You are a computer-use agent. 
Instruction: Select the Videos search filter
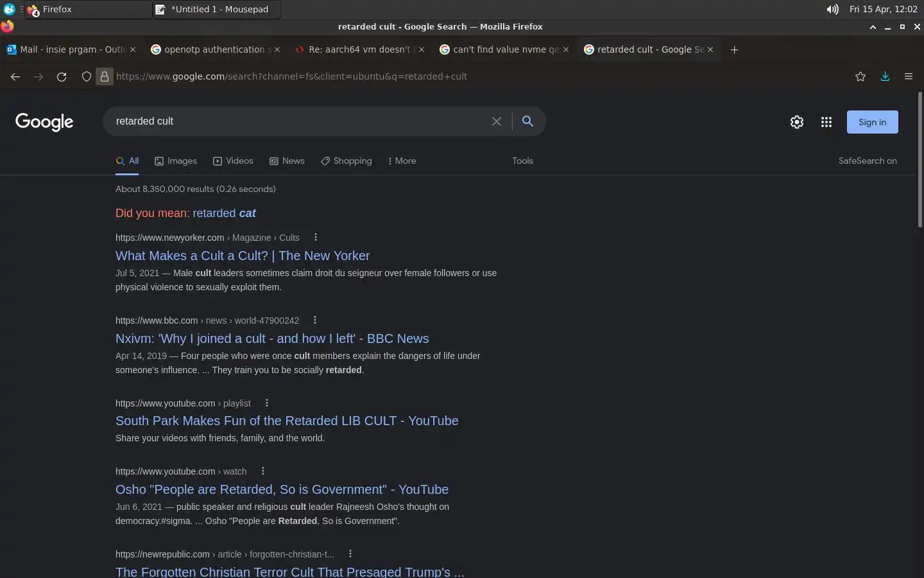pyautogui.click(x=233, y=161)
